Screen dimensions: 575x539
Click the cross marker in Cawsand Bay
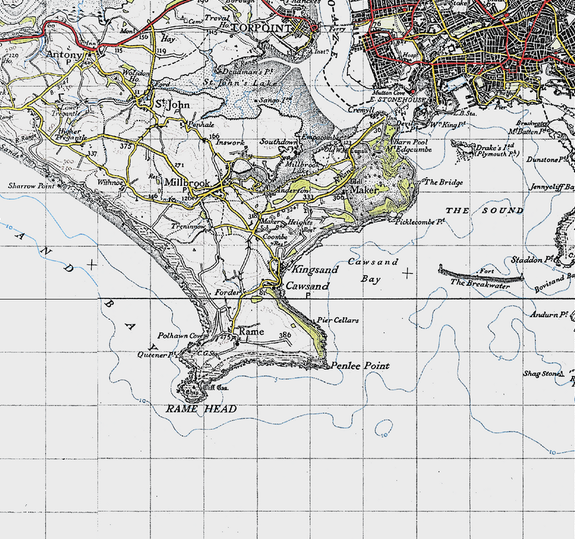(407, 273)
